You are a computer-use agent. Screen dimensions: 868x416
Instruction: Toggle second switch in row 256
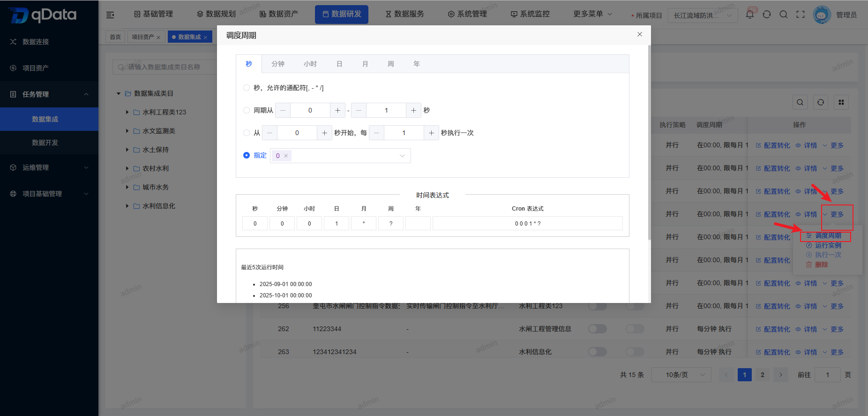pos(635,306)
